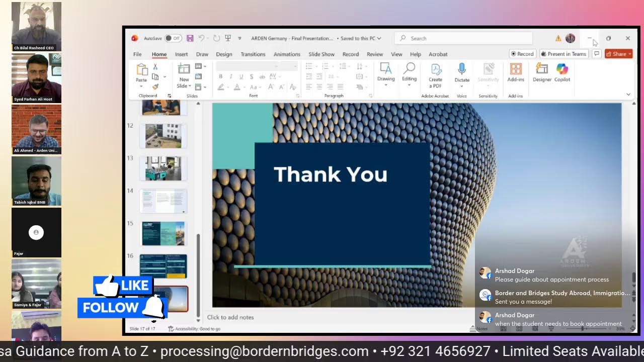Copy the selection with the Copy icon

[155, 76]
